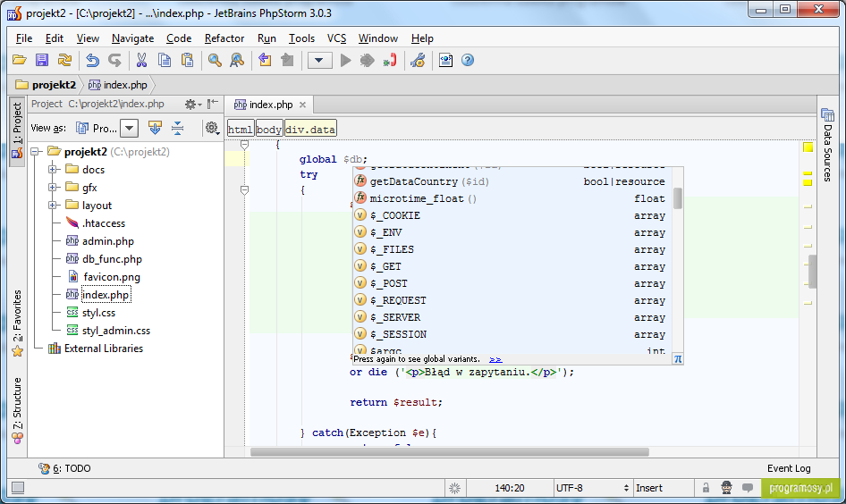The width and height of the screenshot is (846, 504).
Task: Click the collapse all tree icon
Action: coord(177,128)
